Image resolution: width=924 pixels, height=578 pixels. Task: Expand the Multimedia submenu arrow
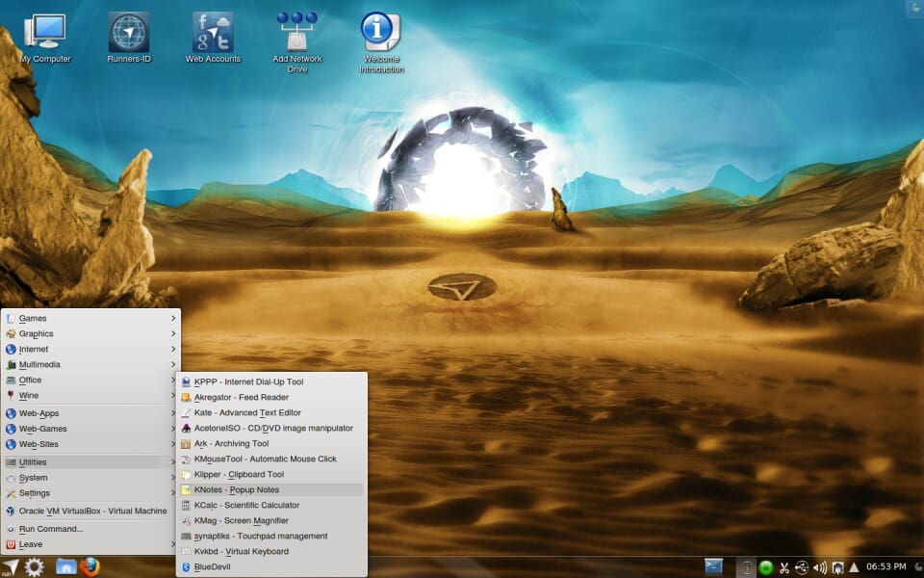tap(173, 364)
